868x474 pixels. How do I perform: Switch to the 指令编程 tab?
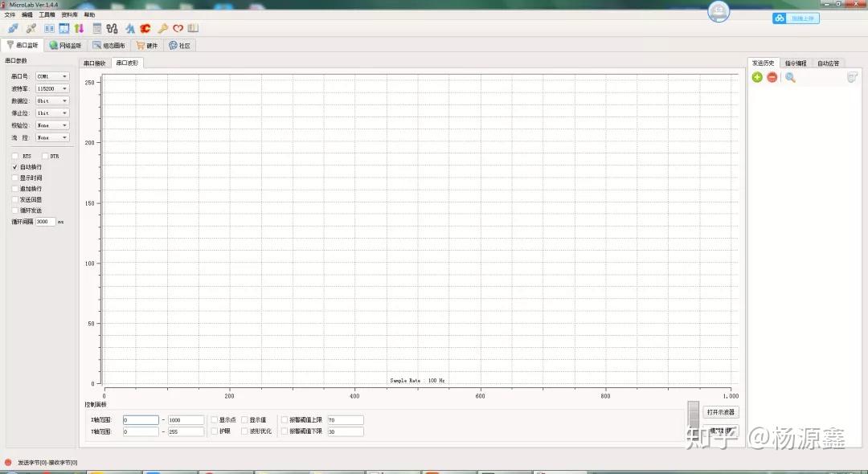[796, 63]
